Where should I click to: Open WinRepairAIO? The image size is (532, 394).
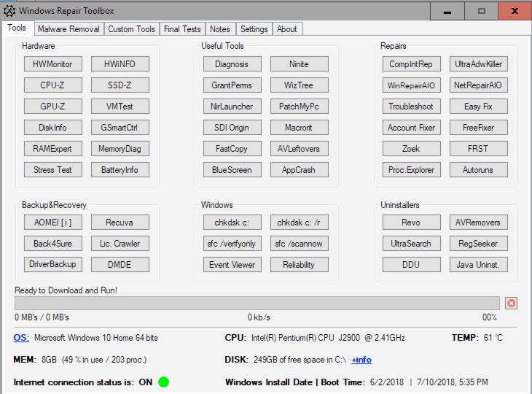point(412,85)
